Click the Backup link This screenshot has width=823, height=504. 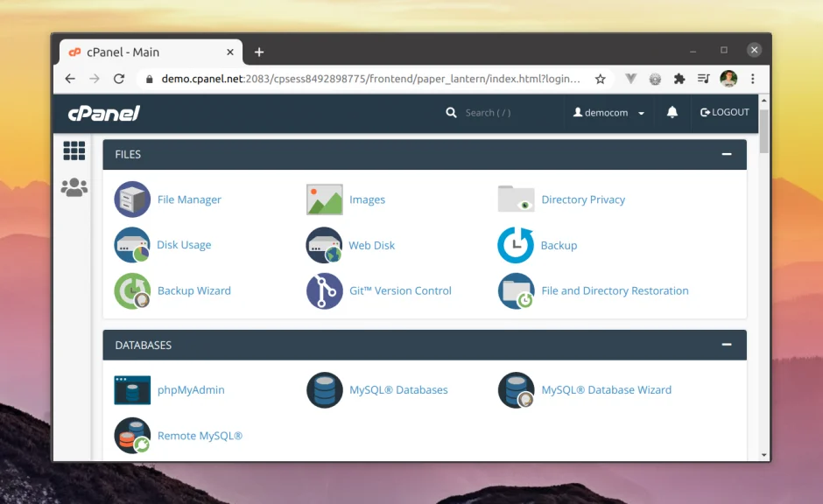[x=559, y=246]
